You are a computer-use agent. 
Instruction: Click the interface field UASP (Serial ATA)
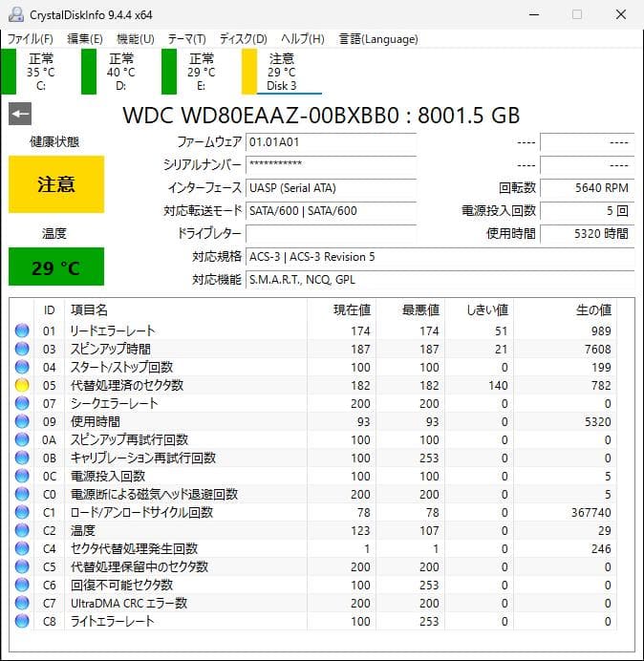point(331,187)
